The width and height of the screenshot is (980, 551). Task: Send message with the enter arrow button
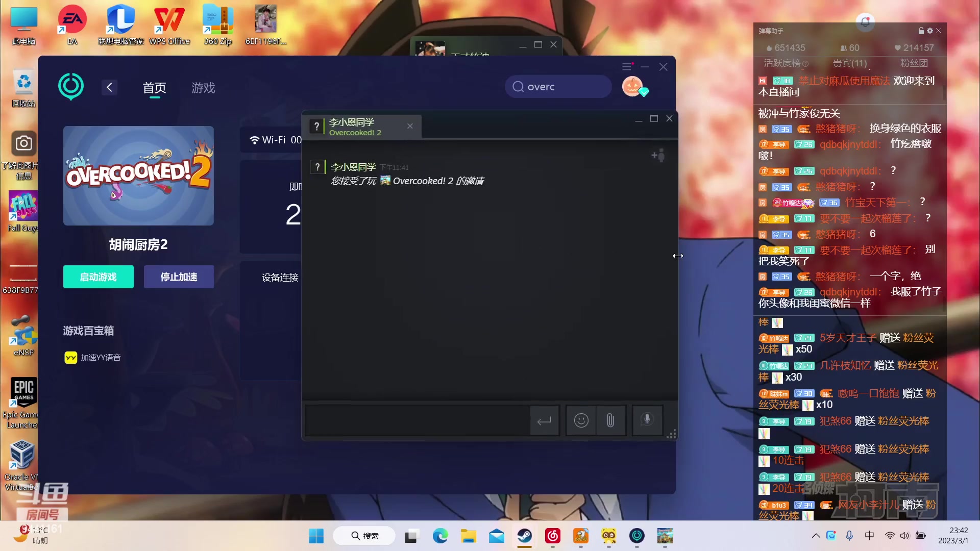[545, 421]
